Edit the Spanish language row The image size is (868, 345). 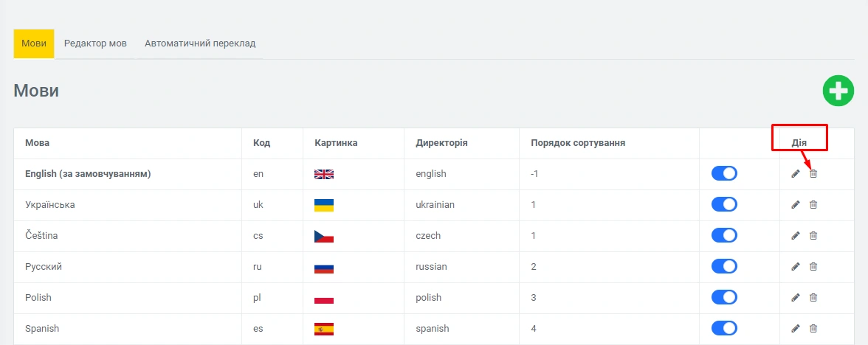click(796, 329)
